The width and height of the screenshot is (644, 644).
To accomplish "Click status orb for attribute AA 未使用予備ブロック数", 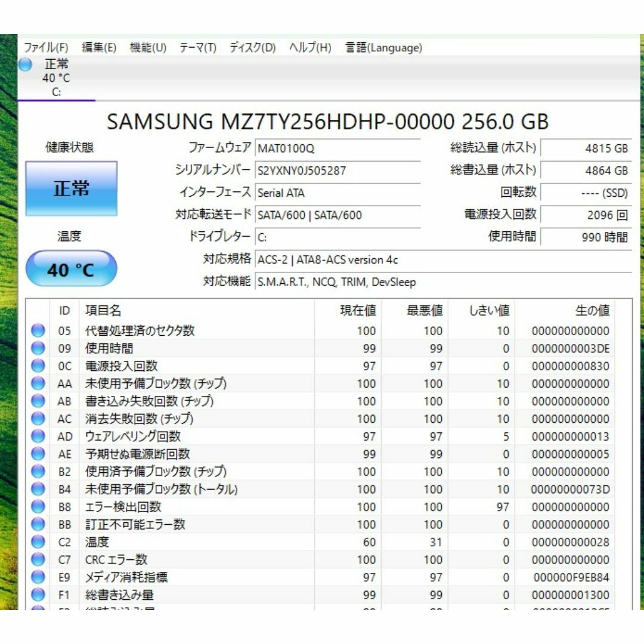I will (38, 383).
